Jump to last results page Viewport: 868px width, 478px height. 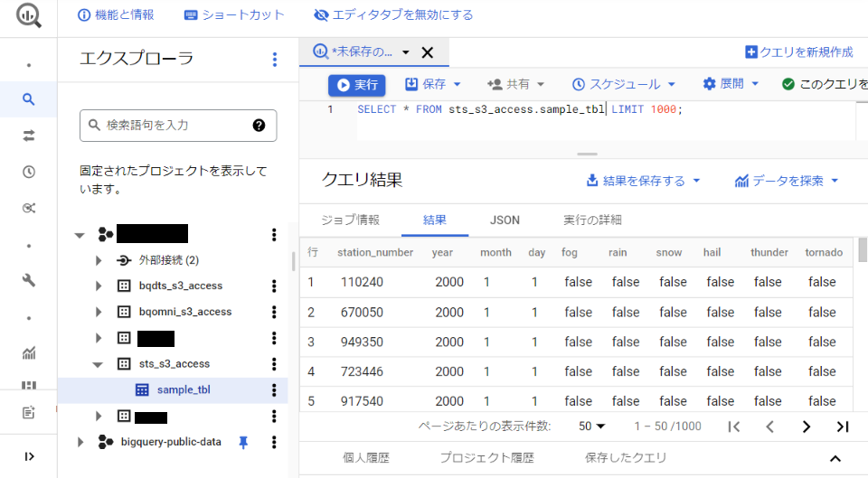click(842, 426)
